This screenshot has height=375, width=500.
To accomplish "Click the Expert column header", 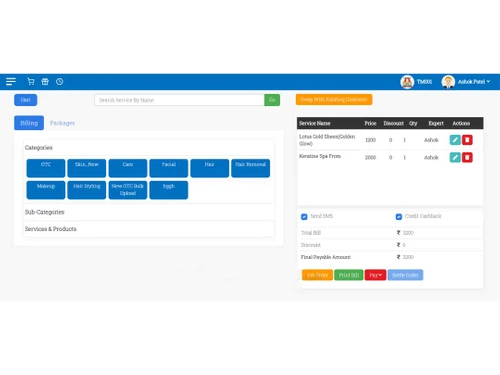I will click(x=436, y=123).
